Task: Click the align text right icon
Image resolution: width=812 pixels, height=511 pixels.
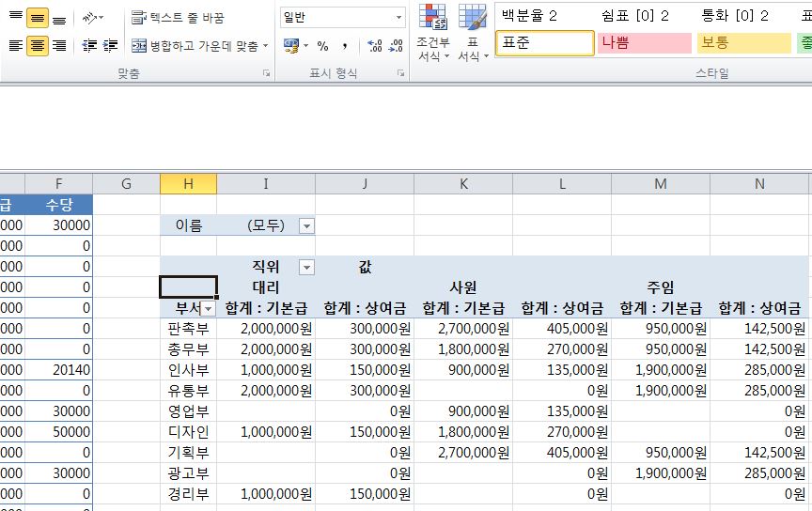Action: (59, 45)
